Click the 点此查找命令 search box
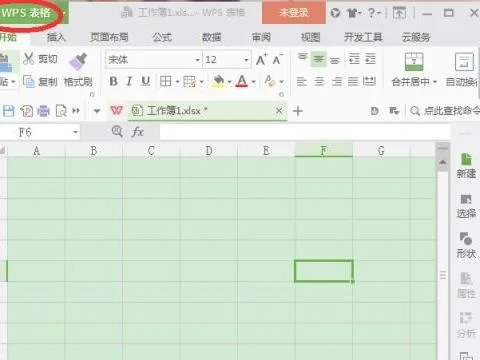The height and width of the screenshot is (360, 480). pyautogui.click(x=445, y=111)
